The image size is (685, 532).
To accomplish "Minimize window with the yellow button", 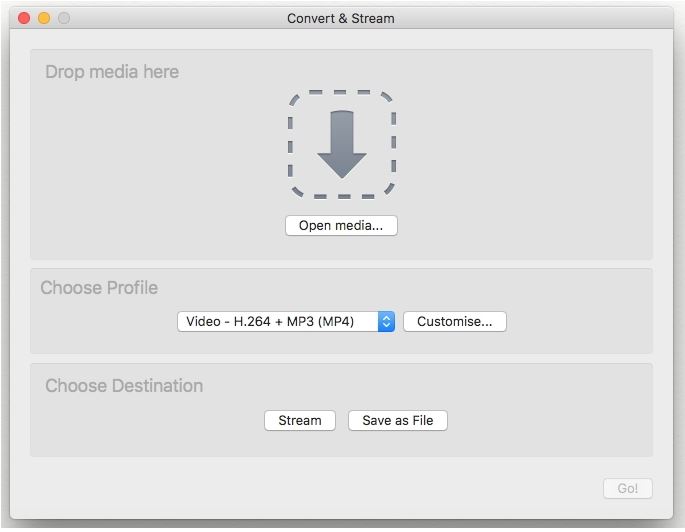I will [44, 18].
